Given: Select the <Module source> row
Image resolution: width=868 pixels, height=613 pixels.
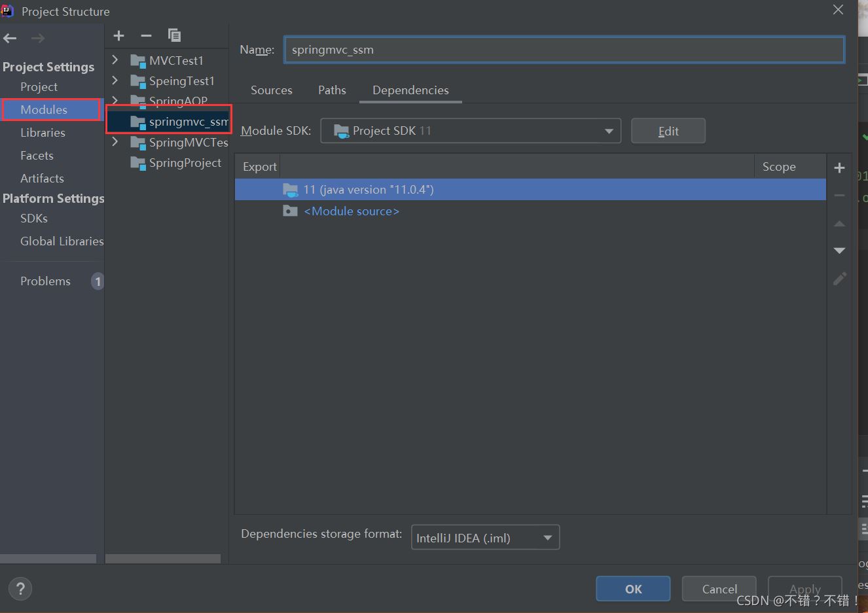Looking at the screenshot, I should [x=530, y=211].
